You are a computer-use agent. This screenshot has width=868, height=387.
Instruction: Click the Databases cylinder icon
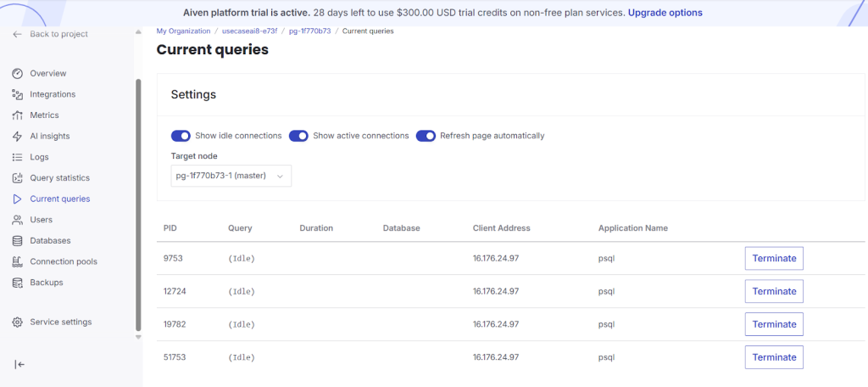point(17,241)
